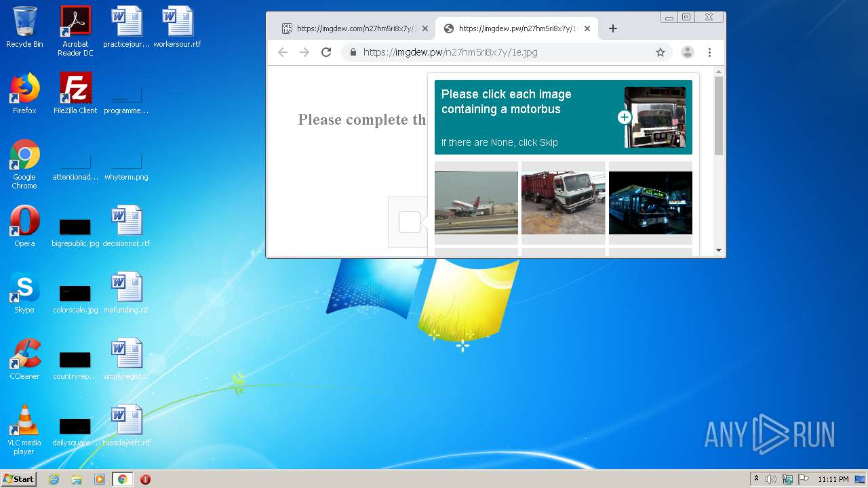Select the airplane captcha image
Viewport: 868px width, 488px height.
point(476,203)
